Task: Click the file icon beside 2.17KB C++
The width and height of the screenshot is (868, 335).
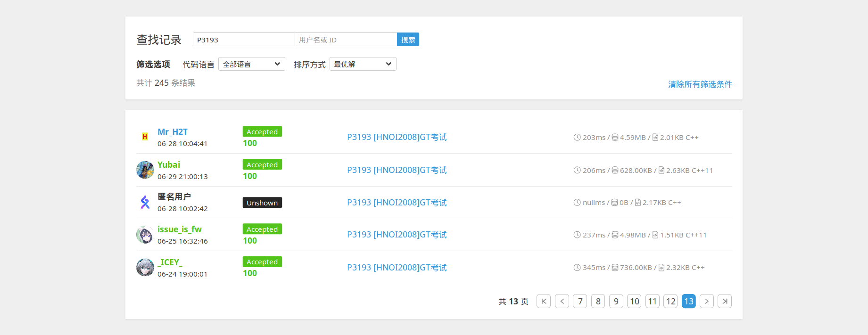Action: (638, 202)
